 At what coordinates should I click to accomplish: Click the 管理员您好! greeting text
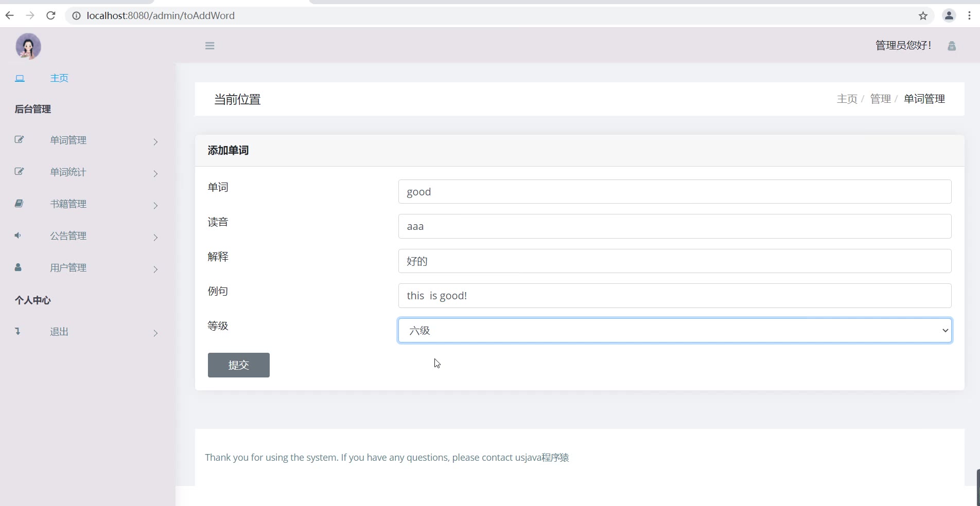[x=903, y=45]
